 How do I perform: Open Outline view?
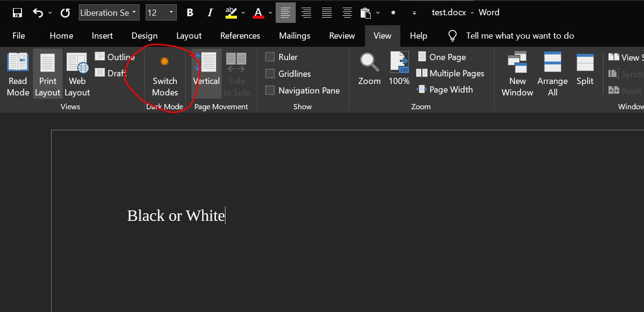coord(115,57)
